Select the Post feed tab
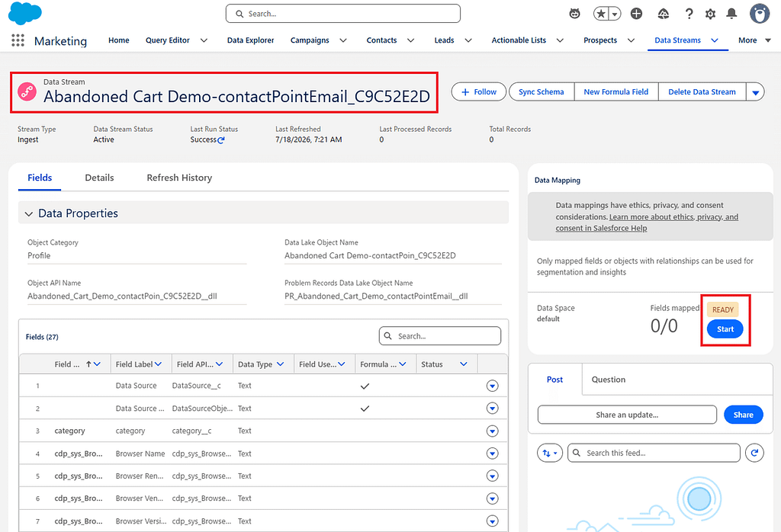Screen dimensions: 781x532 [555, 380]
